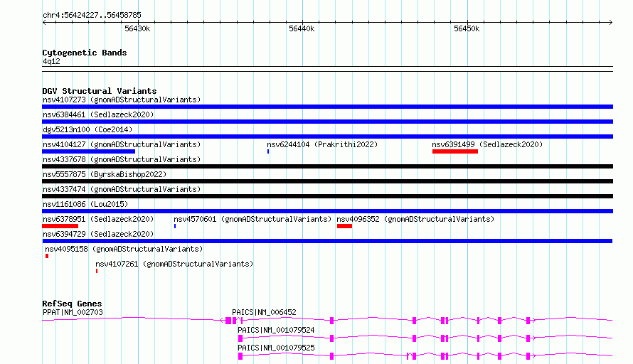The image size is (633, 364).
Task: Click the nsv4570601 text label
Action: tap(252, 219)
